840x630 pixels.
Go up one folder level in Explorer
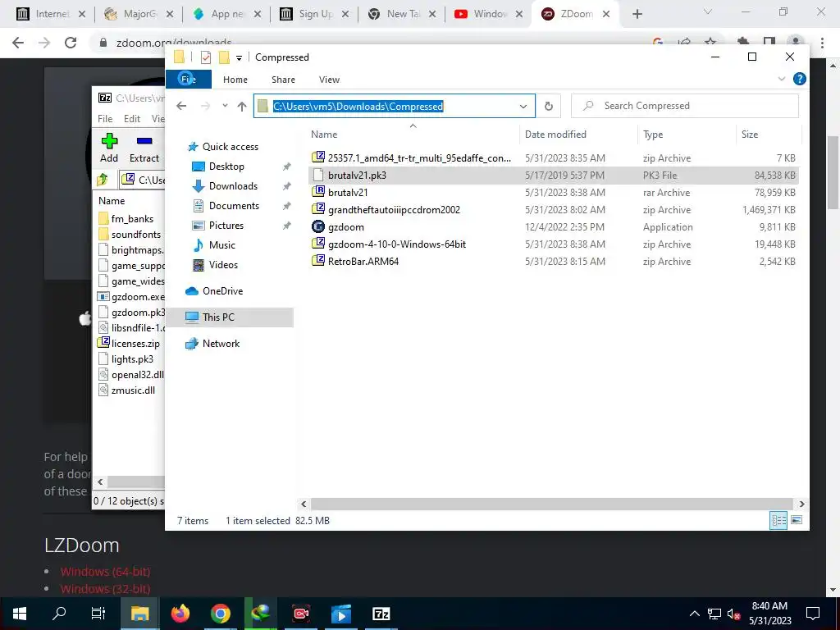click(242, 106)
